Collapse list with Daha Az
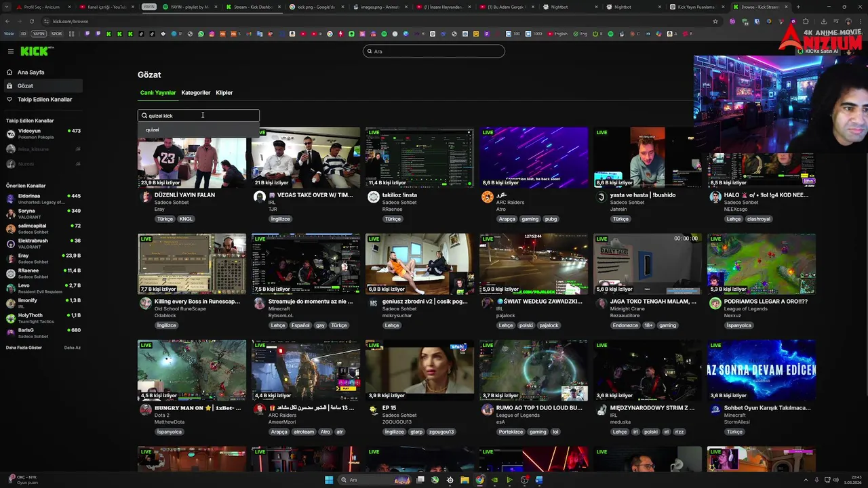 tap(72, 348)
